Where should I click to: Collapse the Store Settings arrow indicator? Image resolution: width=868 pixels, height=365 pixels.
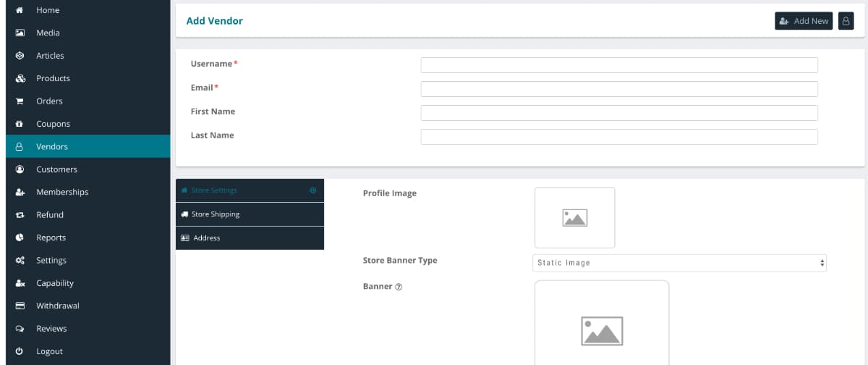[313, 190]
